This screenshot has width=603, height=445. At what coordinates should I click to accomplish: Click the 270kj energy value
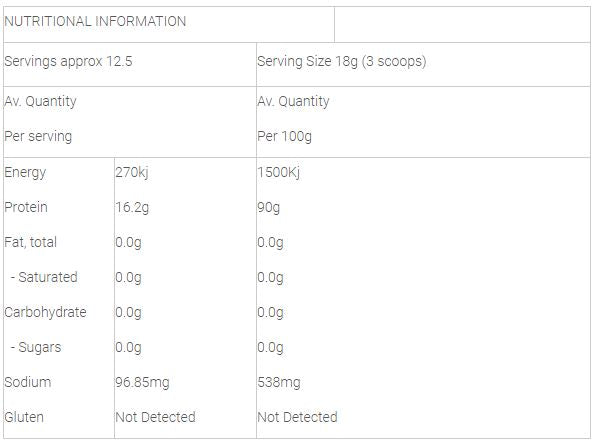(132, 172)
